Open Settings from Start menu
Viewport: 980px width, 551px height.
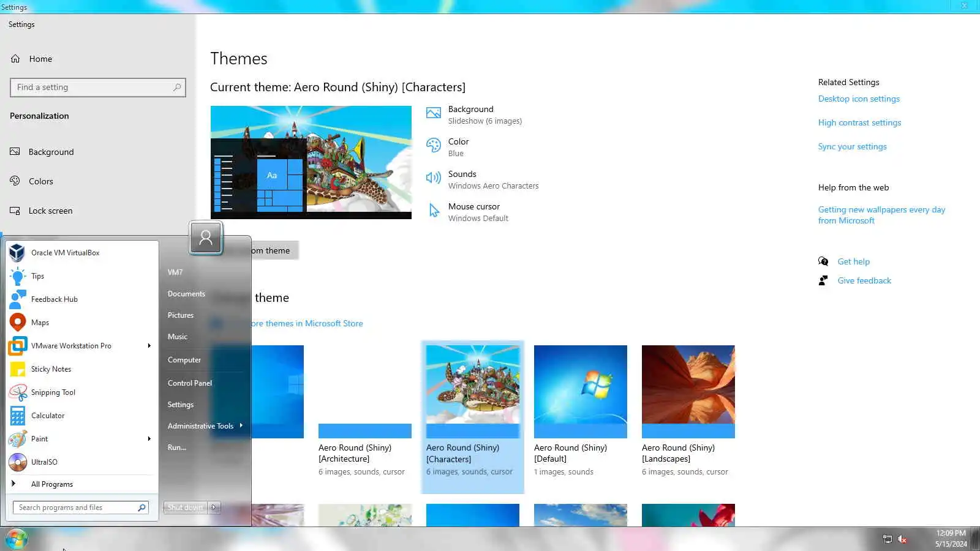point(181,405)
